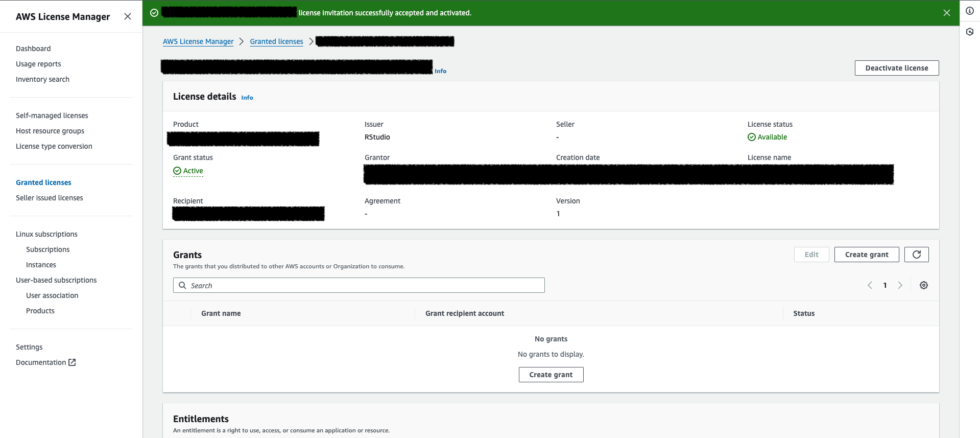The width and height of the screenshot is (980, 438).
Task: Open Grants table preferences gear
Action: pos(924,285)
